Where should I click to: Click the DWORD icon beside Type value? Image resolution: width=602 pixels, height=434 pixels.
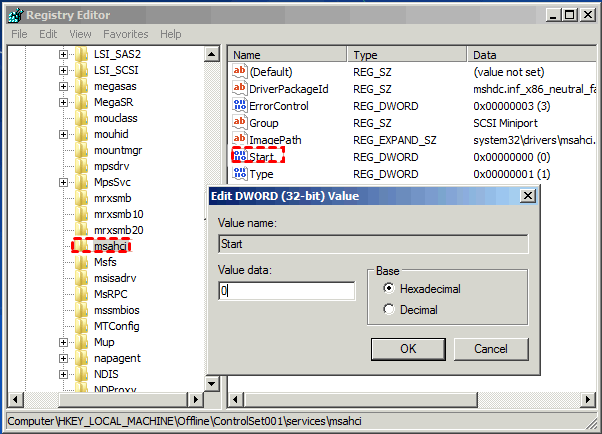(240, 173)
